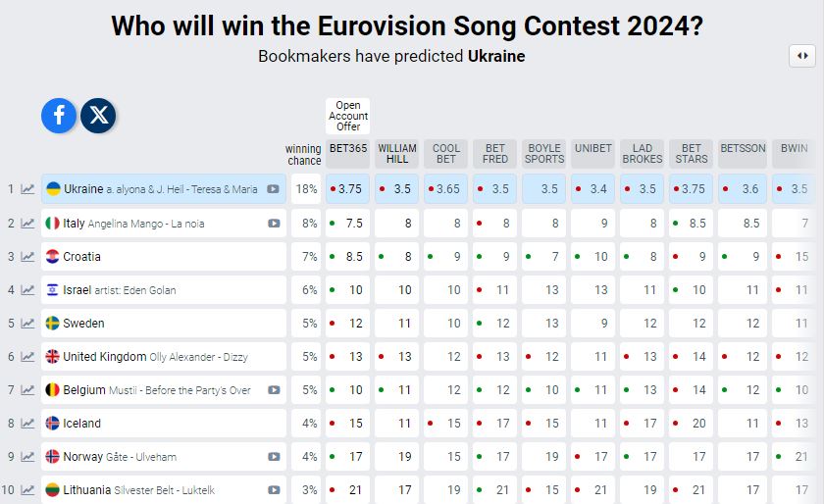The width and height of the screenshot is (824, 504).
Task: Play Ukraine's Teresa & Maria video
Action: click(x=273, y=189)
